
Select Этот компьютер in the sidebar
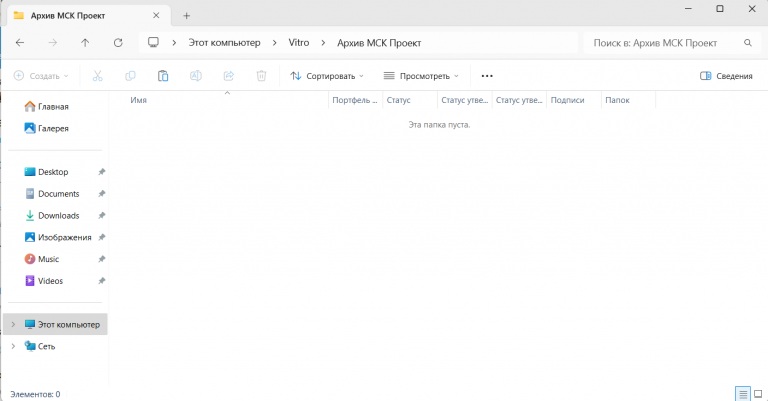(55, 324)
